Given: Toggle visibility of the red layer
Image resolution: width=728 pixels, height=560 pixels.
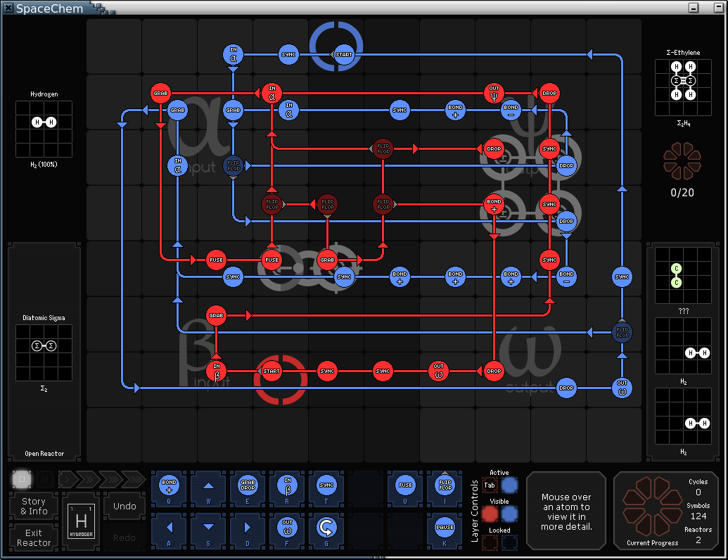Looking at the screenshot, I should [x=490, y=514].
